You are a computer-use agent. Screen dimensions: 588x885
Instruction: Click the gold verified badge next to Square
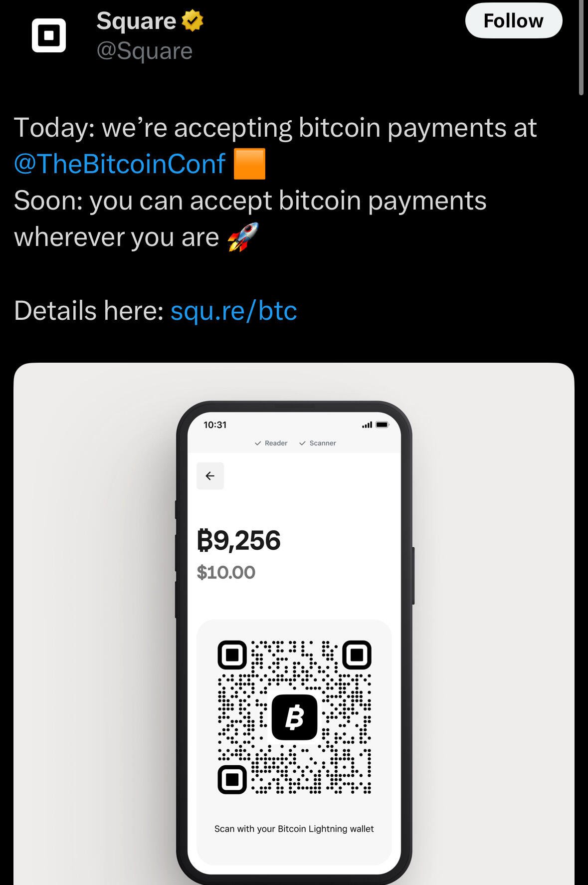193,21
